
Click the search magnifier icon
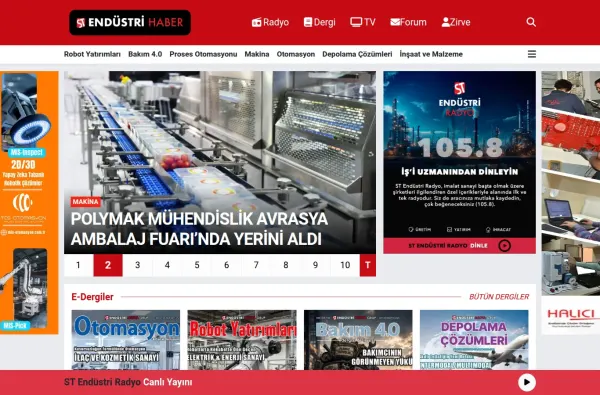click(x=531, y=22)
